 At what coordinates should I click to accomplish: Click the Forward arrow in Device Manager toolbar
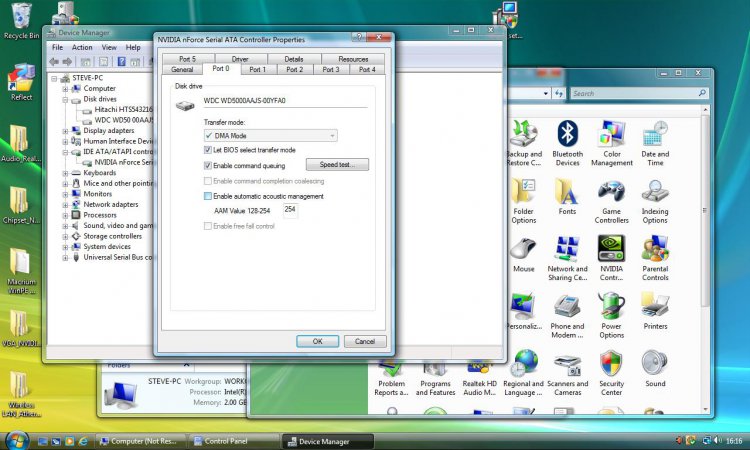[67, 62]
